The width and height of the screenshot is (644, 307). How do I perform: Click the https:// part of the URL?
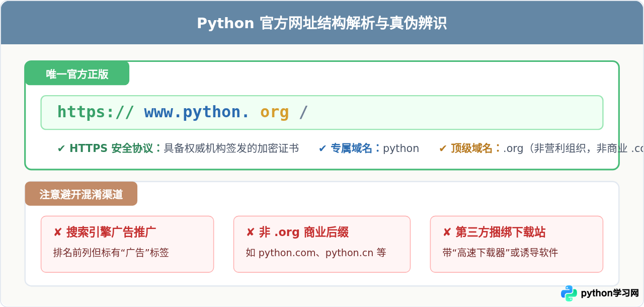tap(96, 112)
